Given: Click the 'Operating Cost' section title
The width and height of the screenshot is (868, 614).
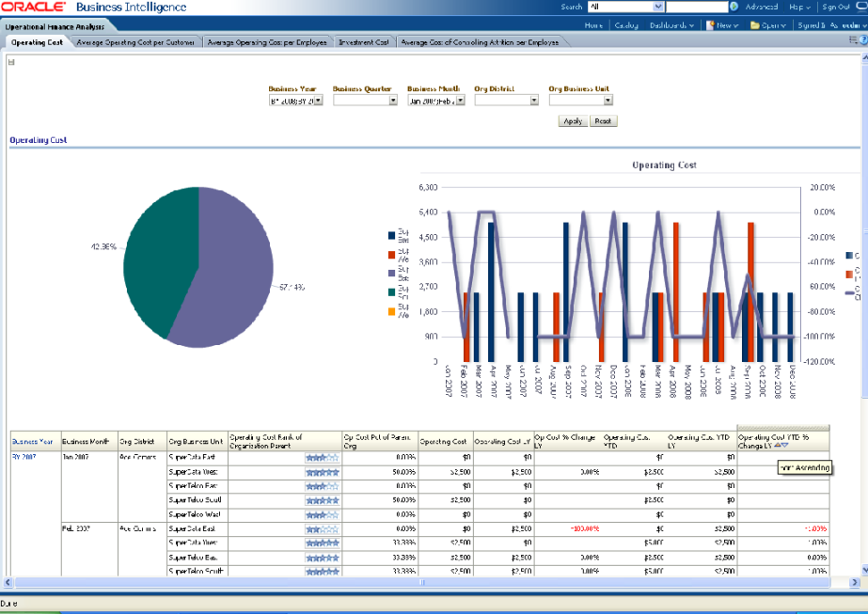Looking at the screenshot, I should (39, 140).
